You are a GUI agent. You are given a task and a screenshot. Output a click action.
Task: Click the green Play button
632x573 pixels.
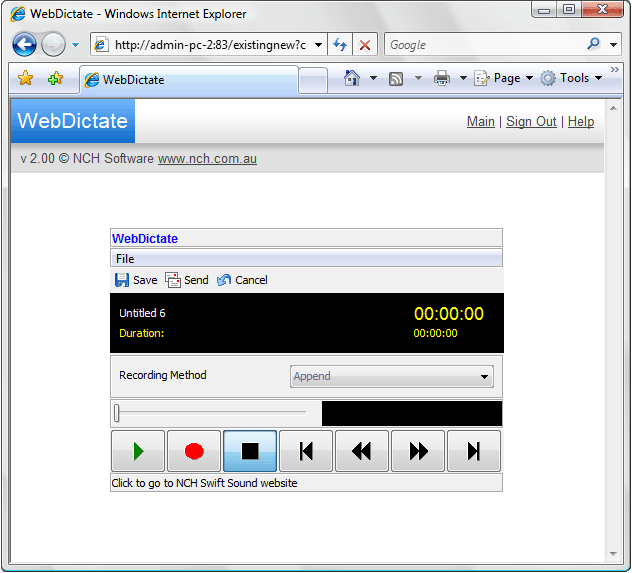(138, 451)
